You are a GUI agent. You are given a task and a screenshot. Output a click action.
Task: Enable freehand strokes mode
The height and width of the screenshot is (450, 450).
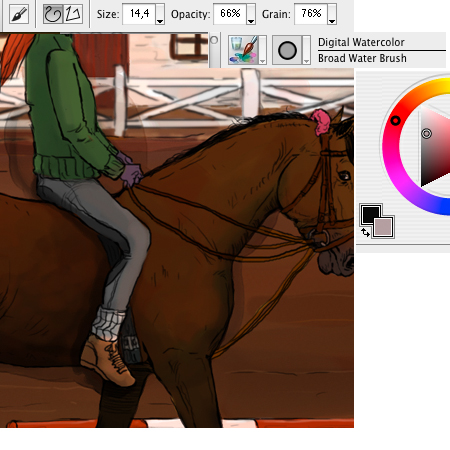[x=53, y=14]
